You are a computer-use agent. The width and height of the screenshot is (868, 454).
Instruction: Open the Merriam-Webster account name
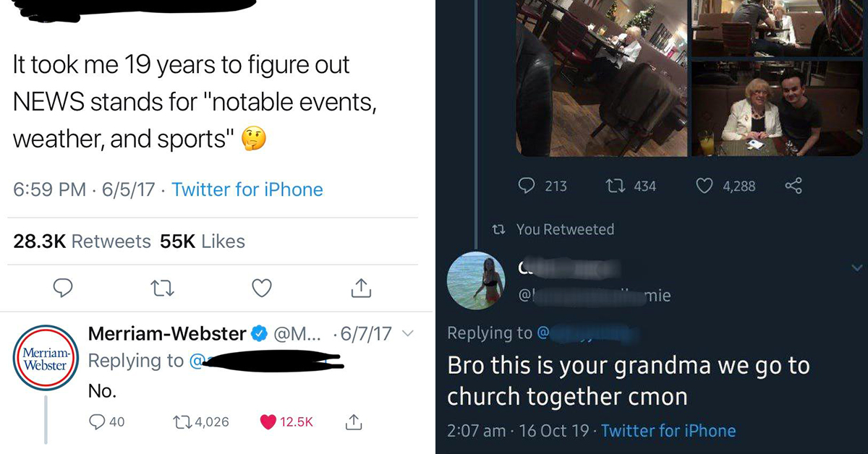[166, 334]
